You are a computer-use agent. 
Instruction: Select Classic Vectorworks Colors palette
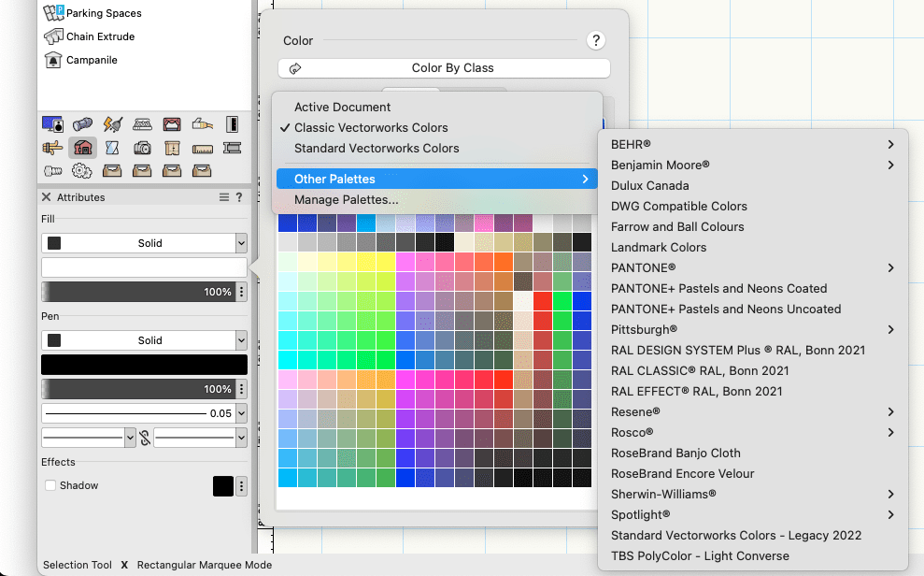pyautogui.click(x=436, y=128)
